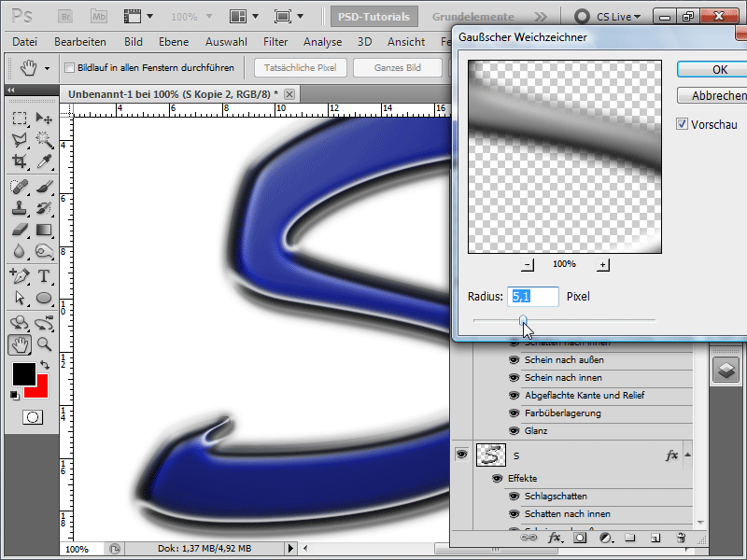Viewport: 747px width, 560px height.
Task: Toggle Quick Mask mode
Action: coord(33,417)
